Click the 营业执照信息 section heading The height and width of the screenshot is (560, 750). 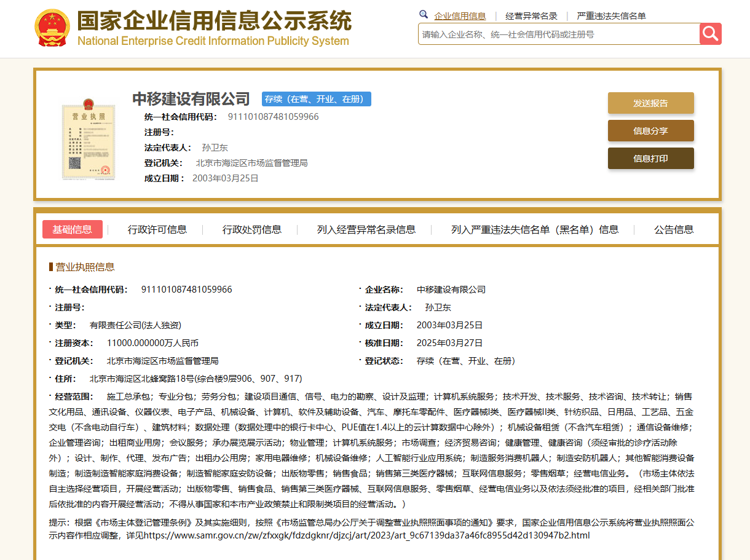coord(85,267)
